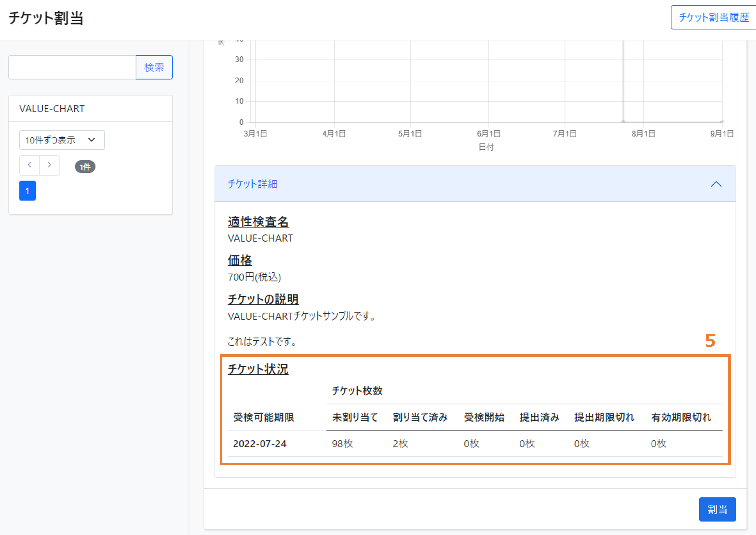Click the search text input field
This screenshot has width=756, height=535.
click(x=72, y=67)
